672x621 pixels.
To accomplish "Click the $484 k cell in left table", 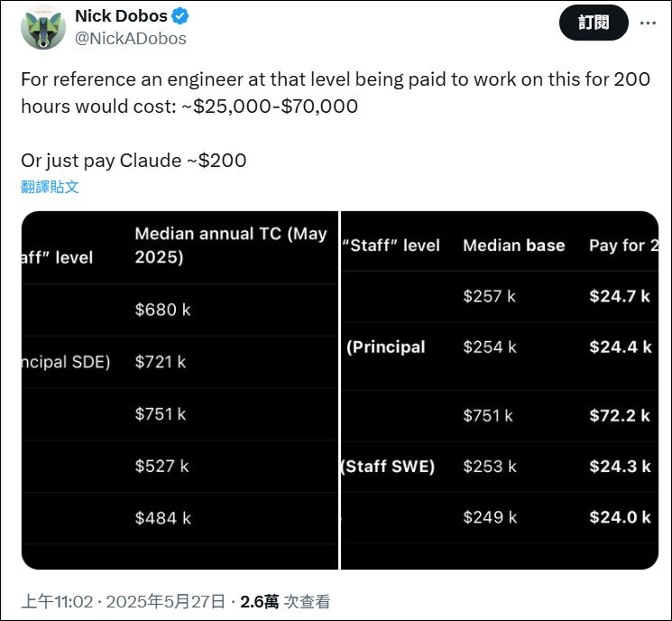I will point(163,518).
